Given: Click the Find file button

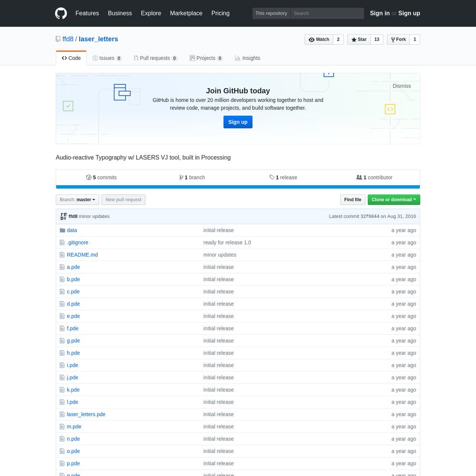Looking at the screenshot, I should 352,200.
